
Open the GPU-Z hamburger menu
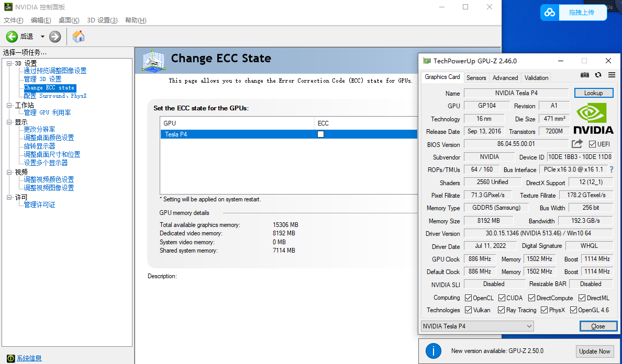click(x=612, y=75)
